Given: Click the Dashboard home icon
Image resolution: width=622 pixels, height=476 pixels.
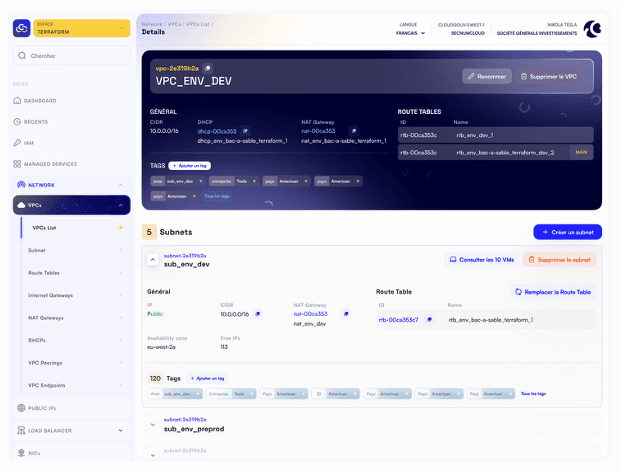Looking at the screenshot, I should (x=17, y=101).
